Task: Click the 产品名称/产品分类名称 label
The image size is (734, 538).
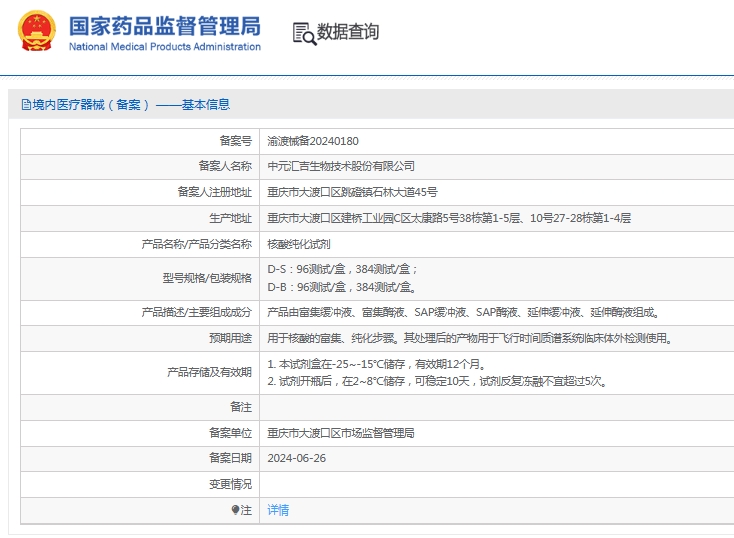Action: click(197, 244)
